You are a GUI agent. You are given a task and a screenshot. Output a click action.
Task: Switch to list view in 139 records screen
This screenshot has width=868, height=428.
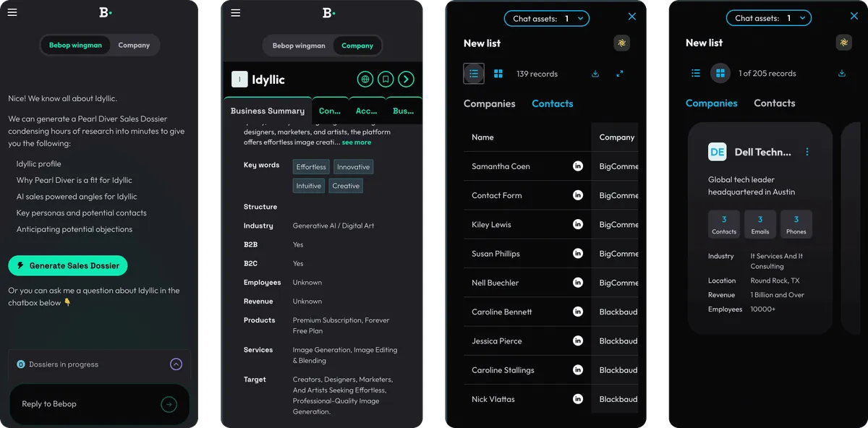(474, 73)
